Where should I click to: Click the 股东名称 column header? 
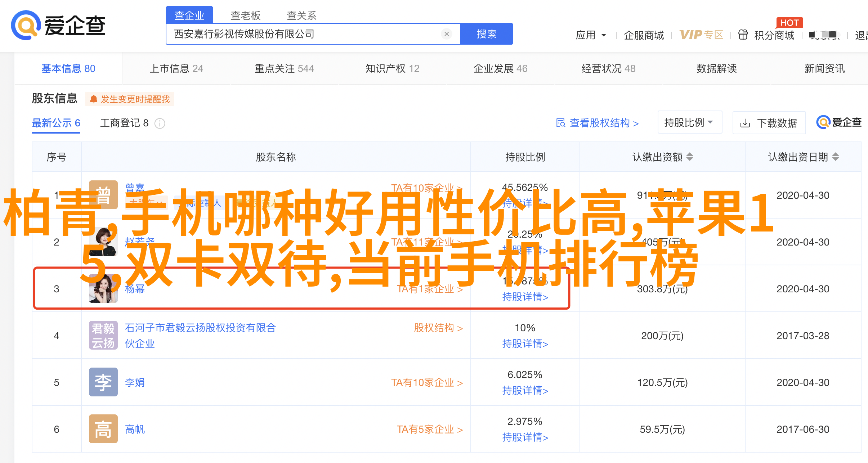click(276, 157)
